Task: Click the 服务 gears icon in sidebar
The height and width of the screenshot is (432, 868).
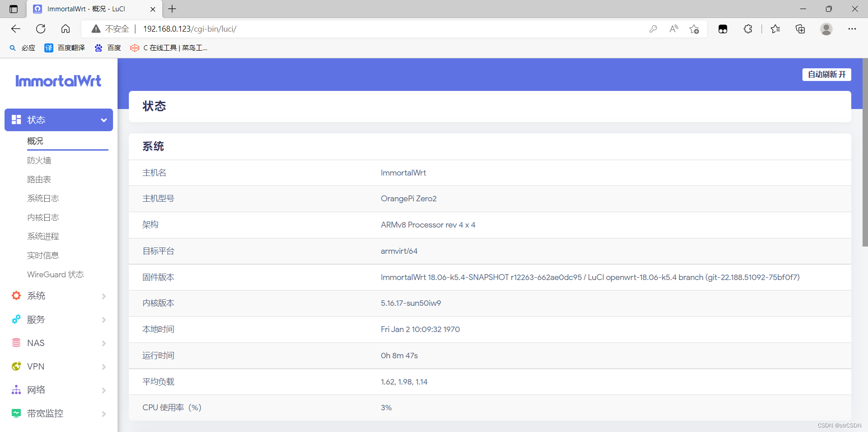Action: (16, 319)
